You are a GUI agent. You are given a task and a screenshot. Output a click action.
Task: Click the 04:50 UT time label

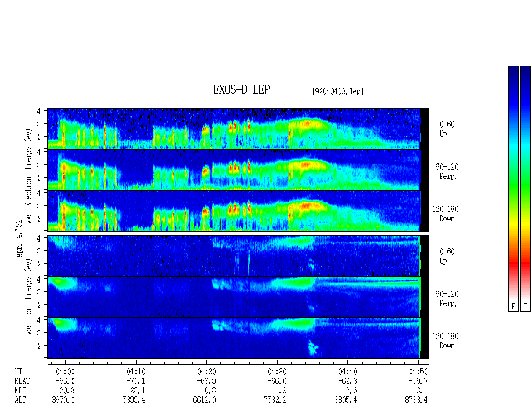pyautogui.click(x=418, y=372)
